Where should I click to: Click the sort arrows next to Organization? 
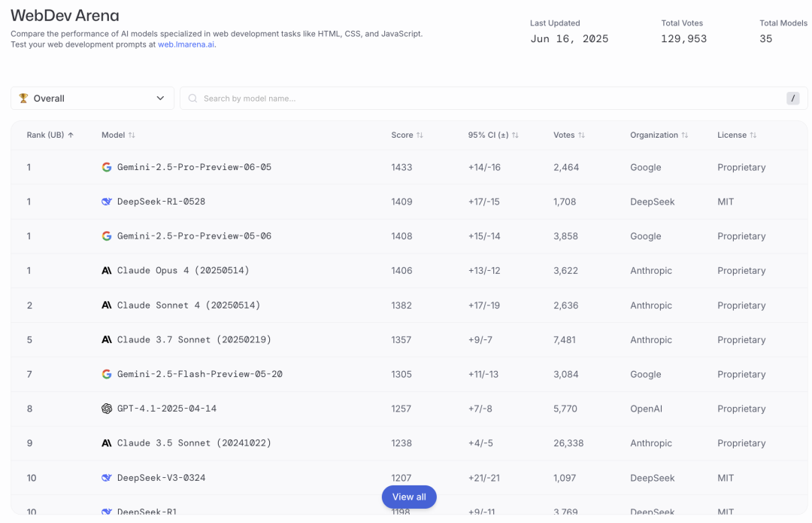685,135
